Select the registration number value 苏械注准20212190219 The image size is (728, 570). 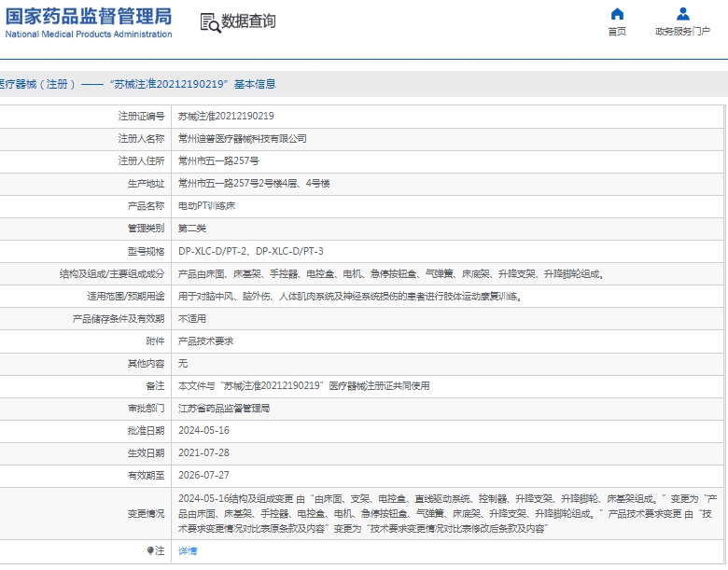[x=226, y=116]
